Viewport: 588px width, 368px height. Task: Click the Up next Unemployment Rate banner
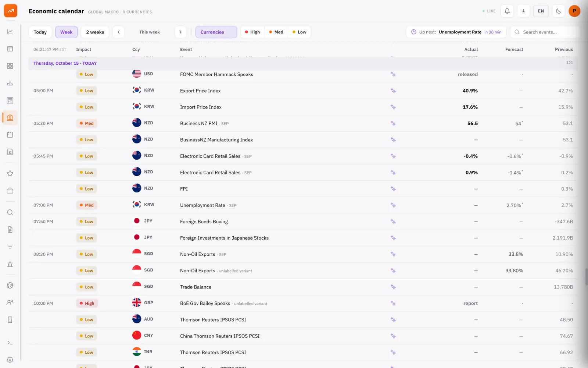456,32
